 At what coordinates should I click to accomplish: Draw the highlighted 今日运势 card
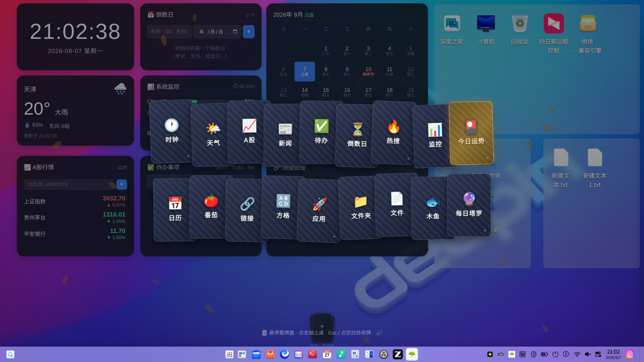click(471, 133)
